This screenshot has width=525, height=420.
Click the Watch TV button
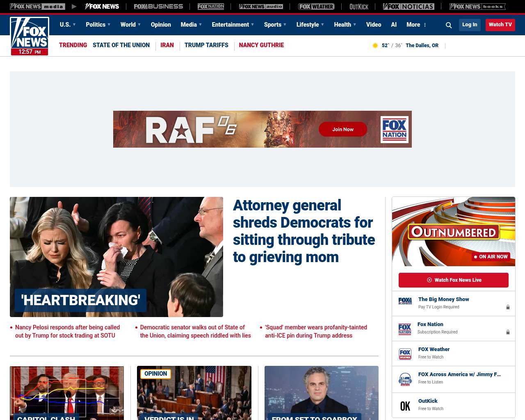(x=500, y=25)
